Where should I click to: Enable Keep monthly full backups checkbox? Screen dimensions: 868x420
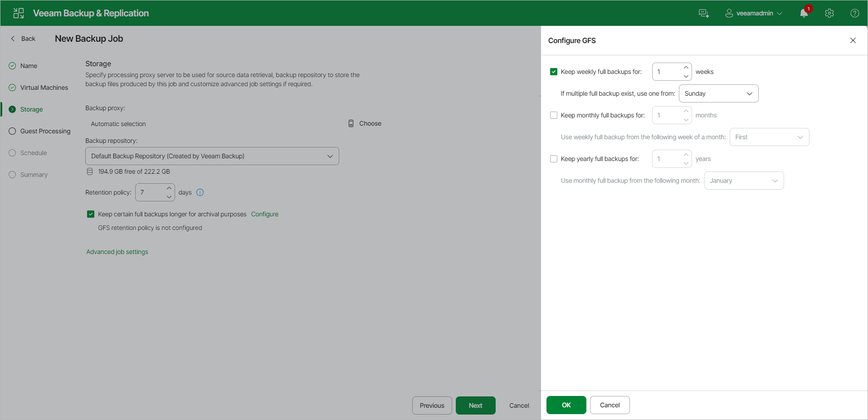(x=554, y=115)
